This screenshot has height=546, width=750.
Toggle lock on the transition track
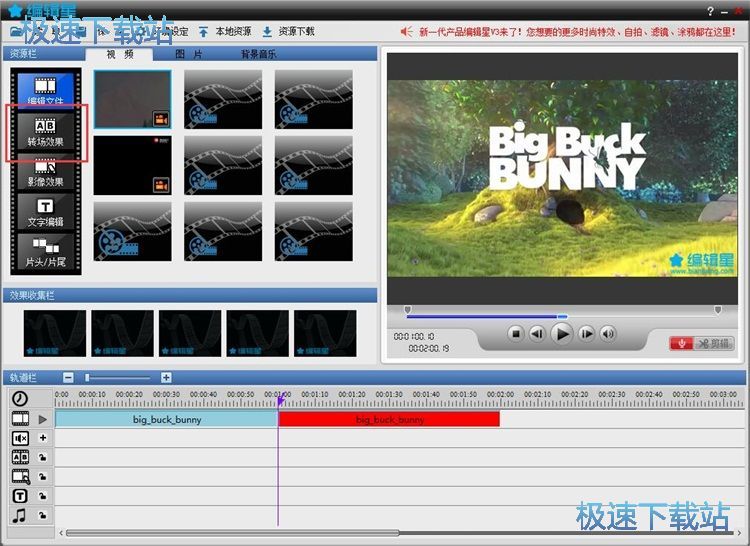(43, 457)
